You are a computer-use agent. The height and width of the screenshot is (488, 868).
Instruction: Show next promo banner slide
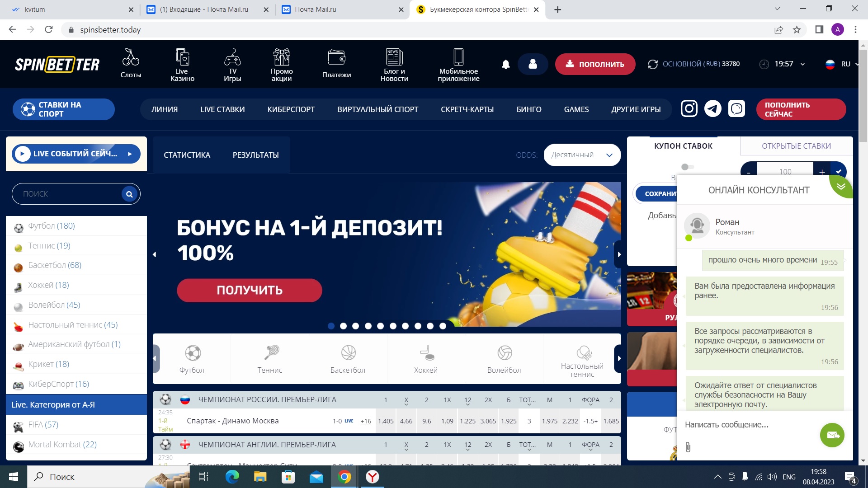pos(619,254)
